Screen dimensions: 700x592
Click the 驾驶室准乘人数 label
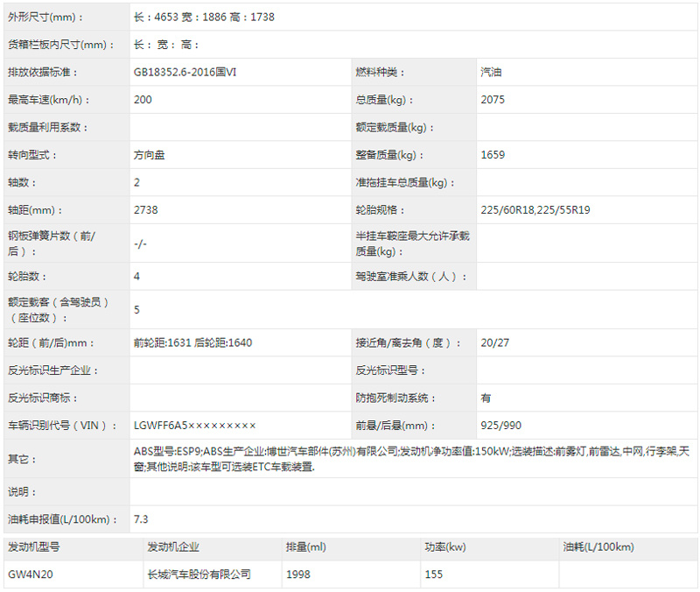coord(411,277)
